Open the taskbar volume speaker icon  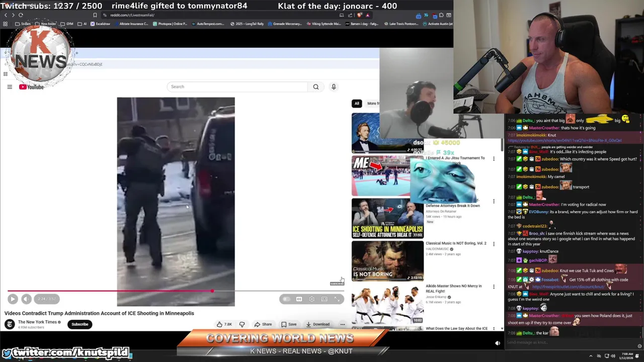613,356
